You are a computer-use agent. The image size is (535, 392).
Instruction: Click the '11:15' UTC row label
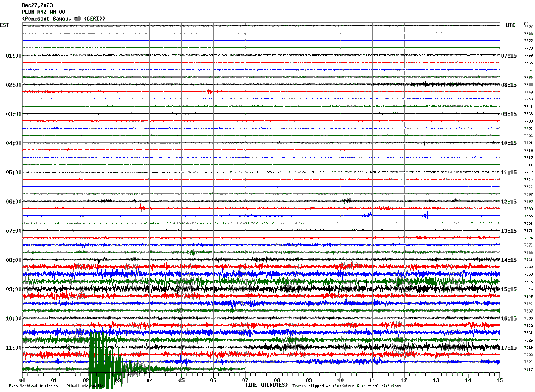pyautogui.click(x=509, y=173)
